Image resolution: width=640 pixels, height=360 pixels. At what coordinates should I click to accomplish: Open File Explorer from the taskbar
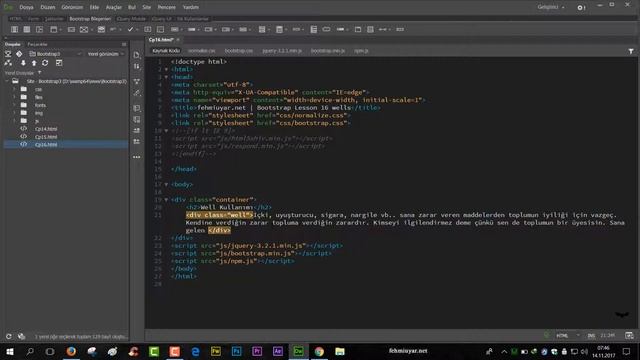340,351
